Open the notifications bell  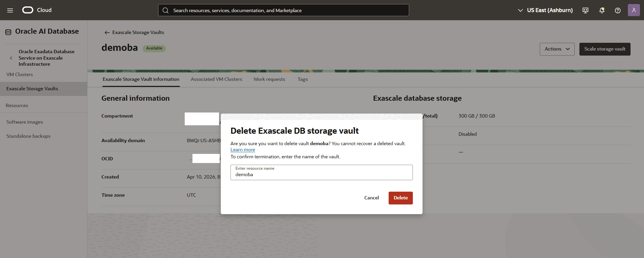pyautogui.click(x=602, y=10)
